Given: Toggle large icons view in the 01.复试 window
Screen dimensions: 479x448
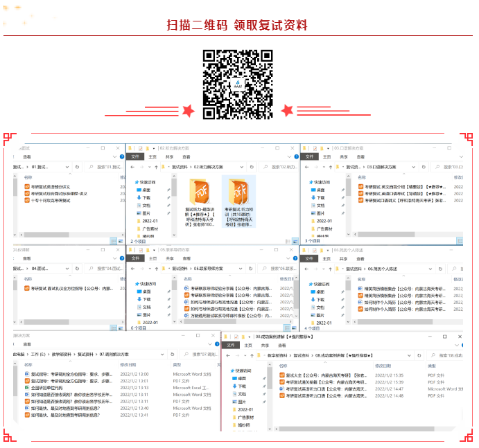Looking at the screenshot, I should (121, 242).
